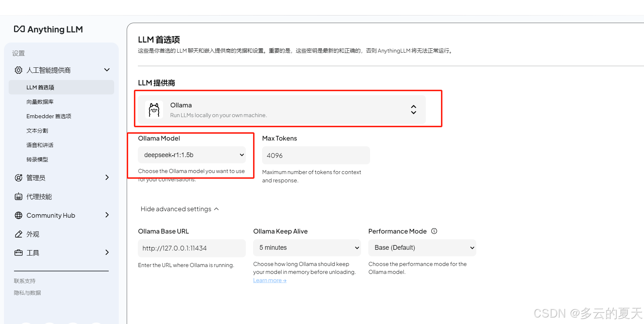Click the 代理技能 robot icon
Screen dimensions: 644x324
point(18,196)
